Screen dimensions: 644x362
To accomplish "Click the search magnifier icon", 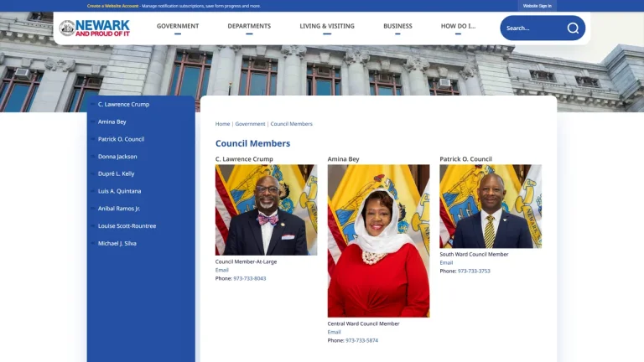I will coord(573,28).
